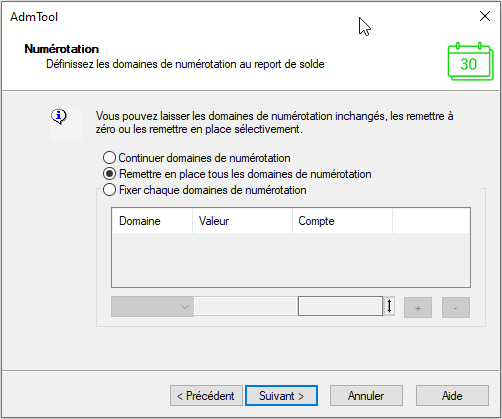Click the Valeur input field below the table
This screenshot has width=502, height=419.
point(246,306)
